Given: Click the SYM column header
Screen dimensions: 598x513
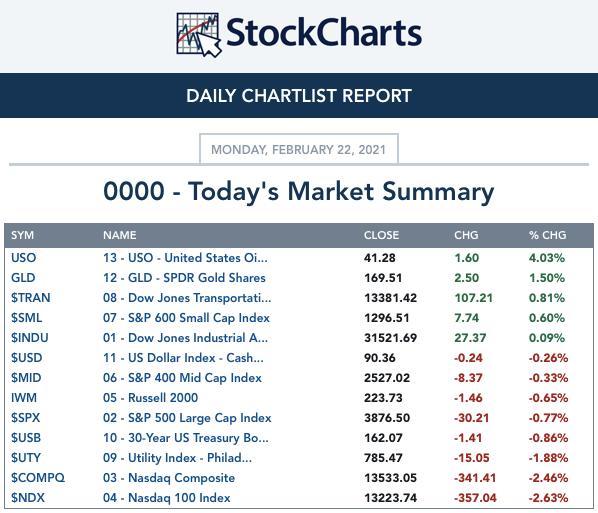Looking at the screenshot, I should [23, 235].
